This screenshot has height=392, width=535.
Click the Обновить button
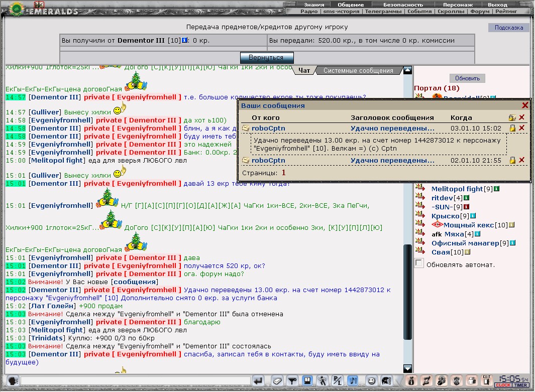467,78
